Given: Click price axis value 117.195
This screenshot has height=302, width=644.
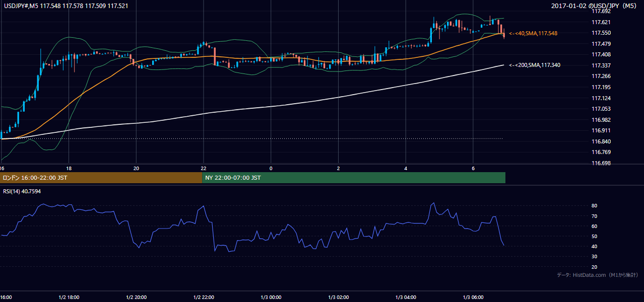Looking at the screenshot, I should click(601, 87).
